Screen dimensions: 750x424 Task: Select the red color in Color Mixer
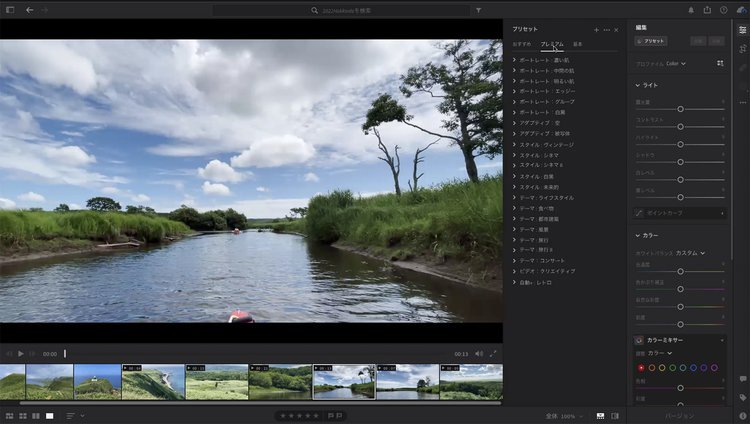[x=641, y=367]
